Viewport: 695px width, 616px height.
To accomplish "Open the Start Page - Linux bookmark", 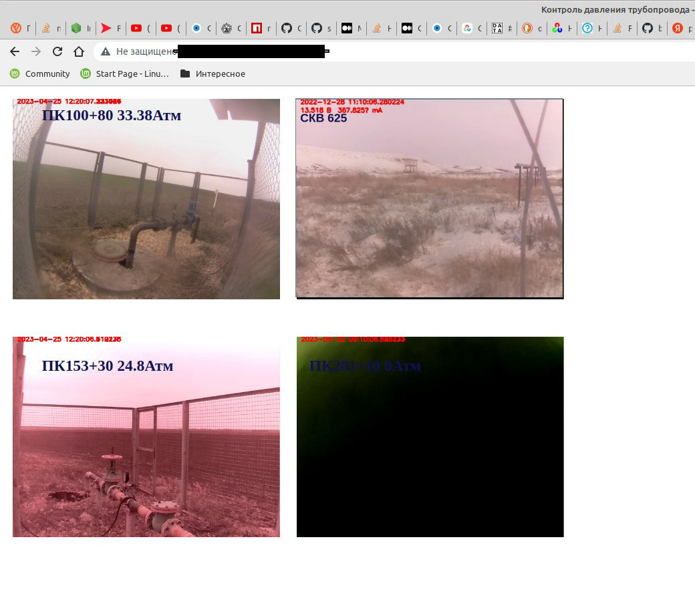I will pyautogui.click(x=124, y=73).
